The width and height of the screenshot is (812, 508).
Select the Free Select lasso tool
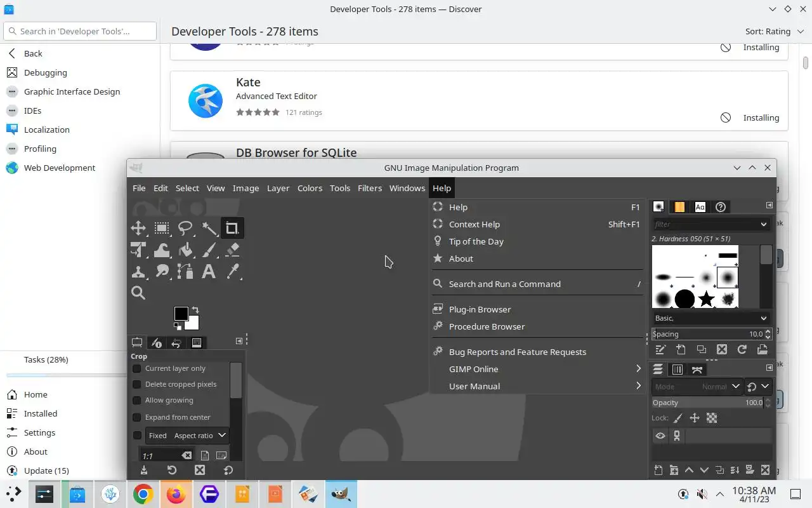click(185, 228)
